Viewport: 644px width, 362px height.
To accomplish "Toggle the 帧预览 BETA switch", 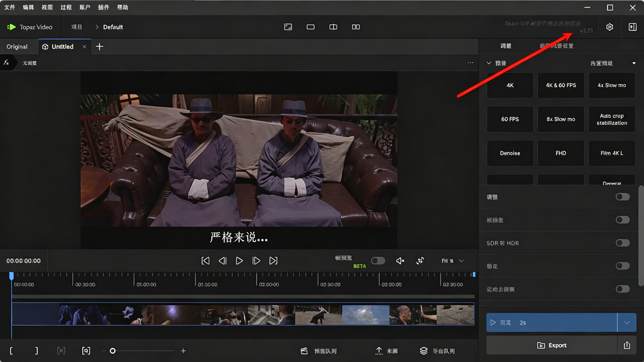I will pos(378,261).
